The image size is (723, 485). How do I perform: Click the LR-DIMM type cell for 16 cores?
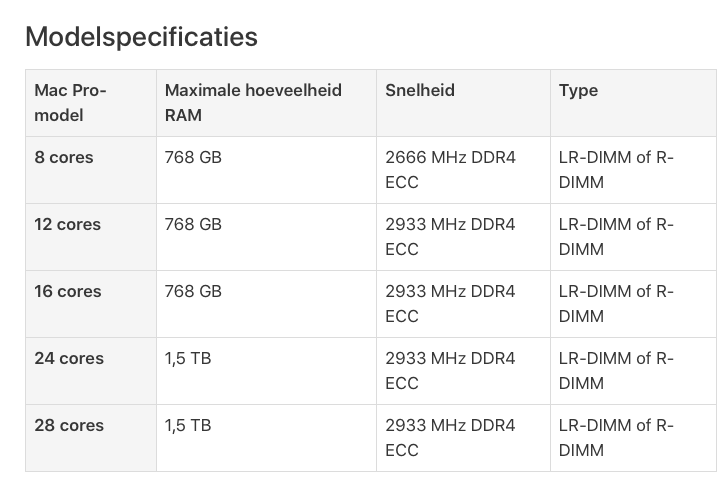point(616,304)
